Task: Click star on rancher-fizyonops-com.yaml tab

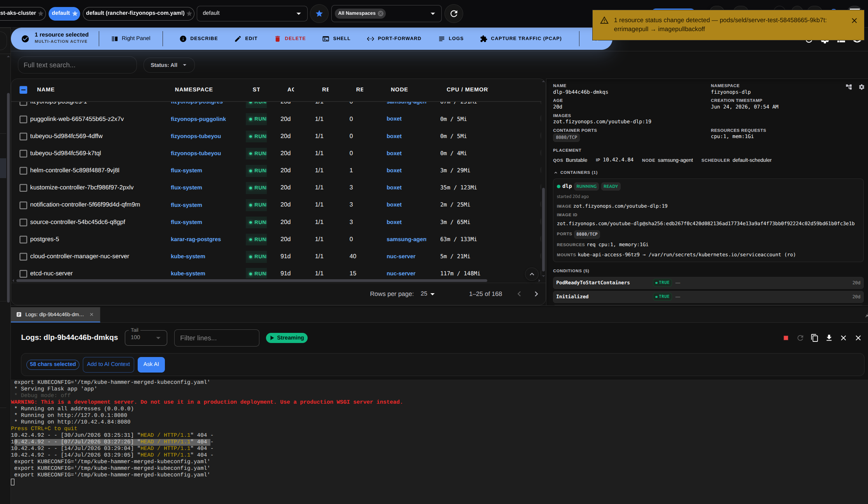Action: [189, 14]
